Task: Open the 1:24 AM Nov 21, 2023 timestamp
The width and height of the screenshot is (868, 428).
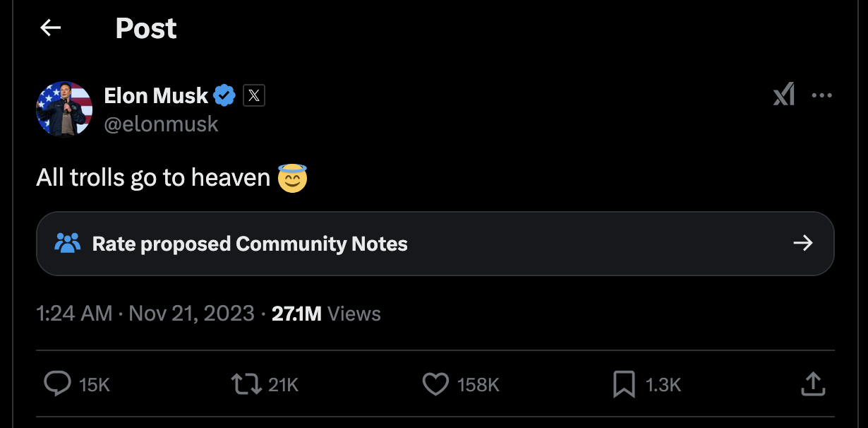Action: [145, 314]
